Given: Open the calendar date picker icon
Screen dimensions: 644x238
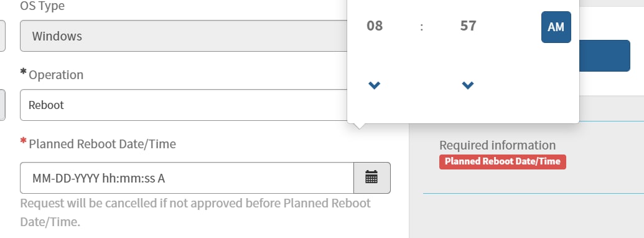Looking at the screenshot, I should pyautogui.click(x=371, y=178).
